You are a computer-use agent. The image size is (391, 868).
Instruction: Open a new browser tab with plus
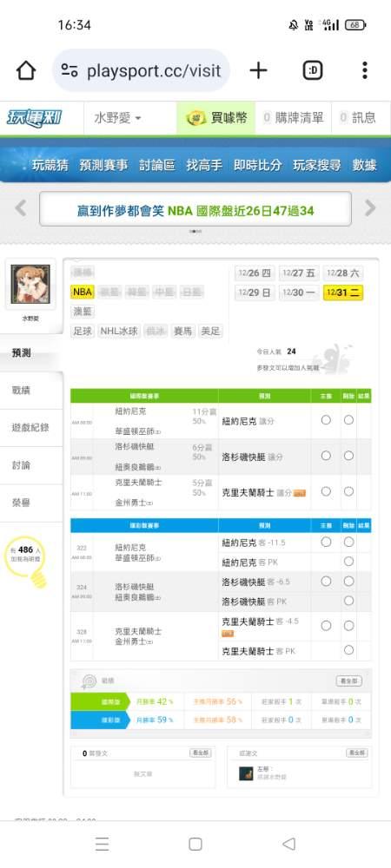258,70
